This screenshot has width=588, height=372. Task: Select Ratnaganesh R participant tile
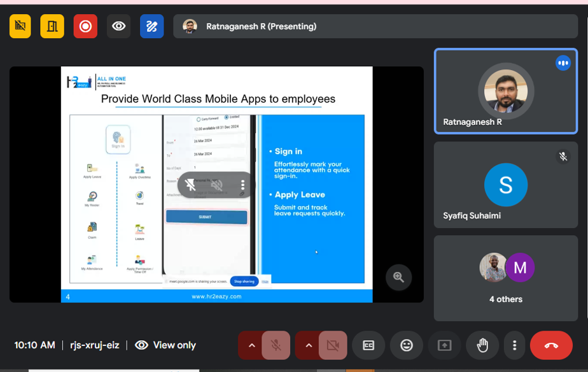point(506,91)
